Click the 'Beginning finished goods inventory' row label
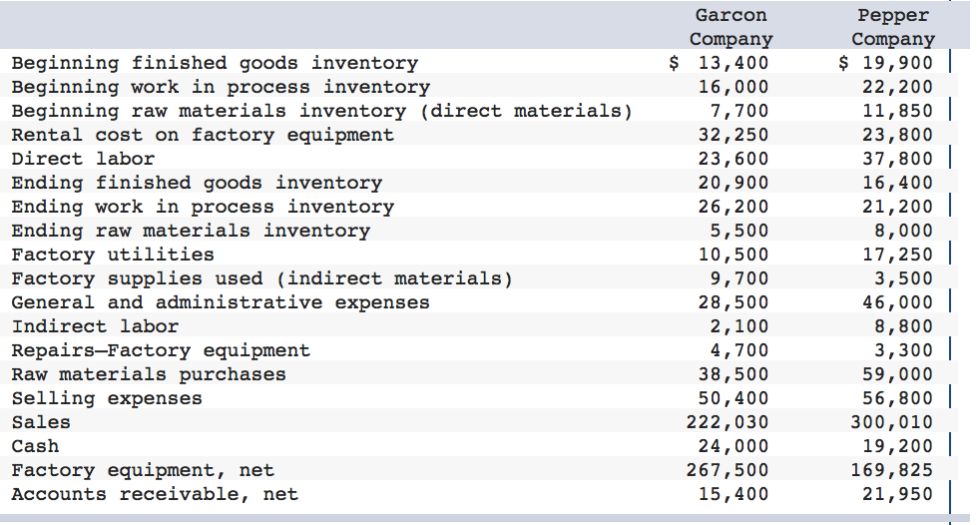Screen dimensions: 980x525 coord(215,63)
